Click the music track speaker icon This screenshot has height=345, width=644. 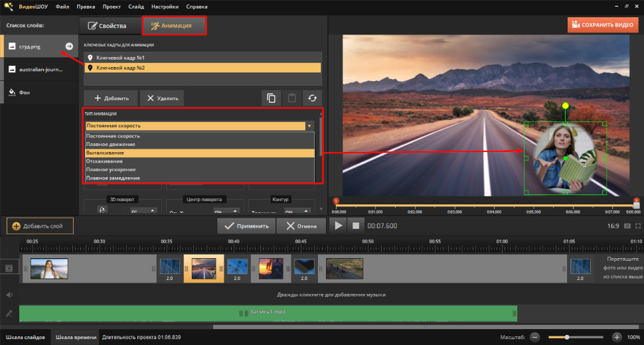coord(9,295)
